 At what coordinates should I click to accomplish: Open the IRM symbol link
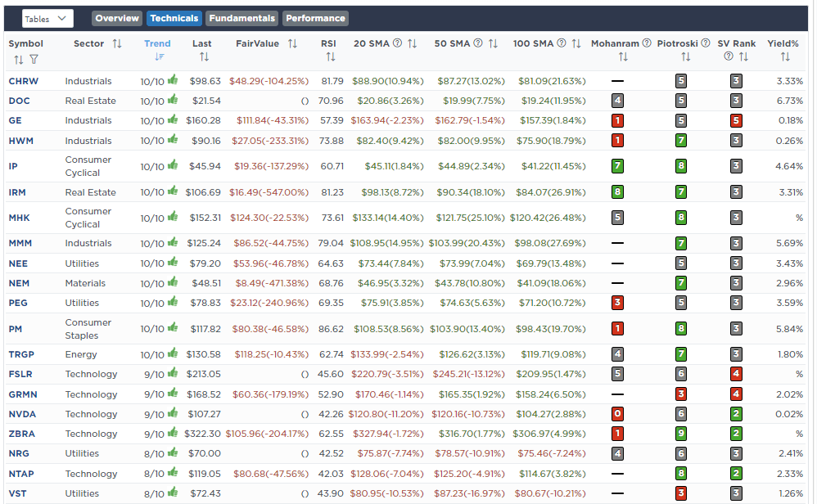17,192
